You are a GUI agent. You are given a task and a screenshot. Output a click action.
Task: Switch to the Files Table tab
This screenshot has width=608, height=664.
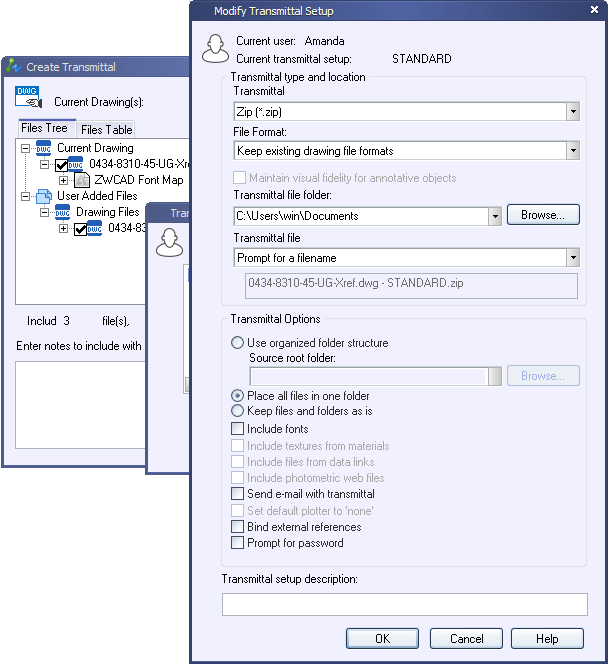tap(106, 130)
